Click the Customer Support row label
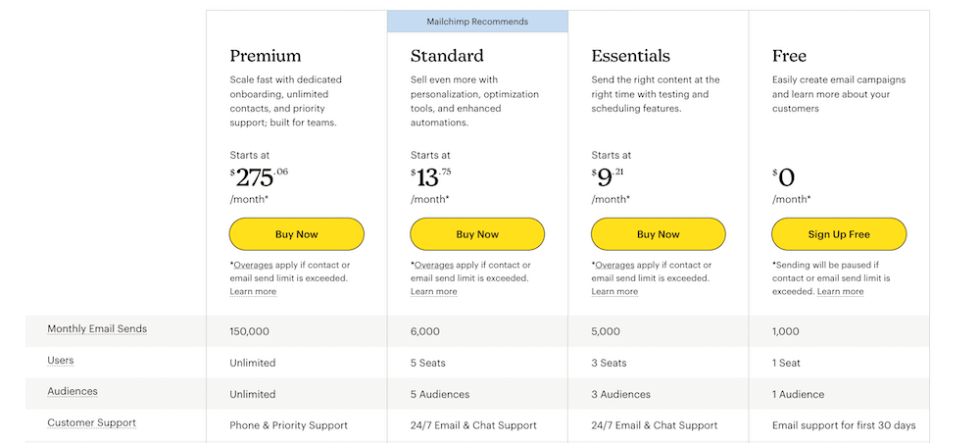980x443 pixels. [91, 423]
